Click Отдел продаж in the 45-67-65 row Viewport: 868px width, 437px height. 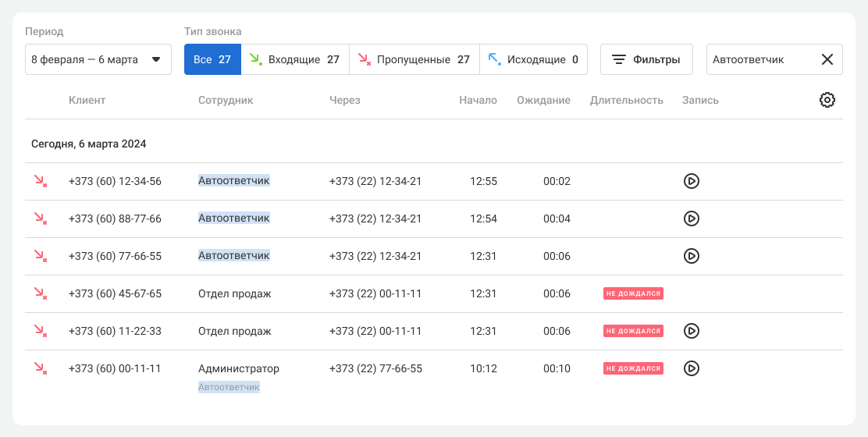[x=234, y=293]
